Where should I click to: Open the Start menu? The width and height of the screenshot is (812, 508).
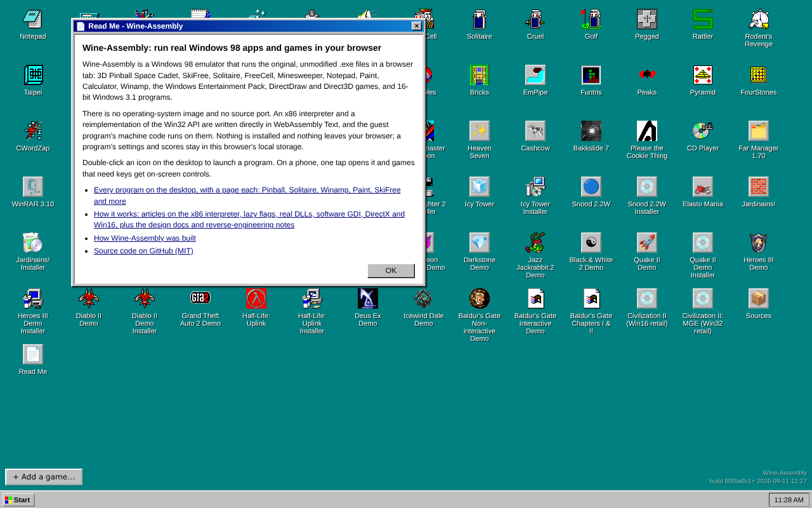coord(18,500)
